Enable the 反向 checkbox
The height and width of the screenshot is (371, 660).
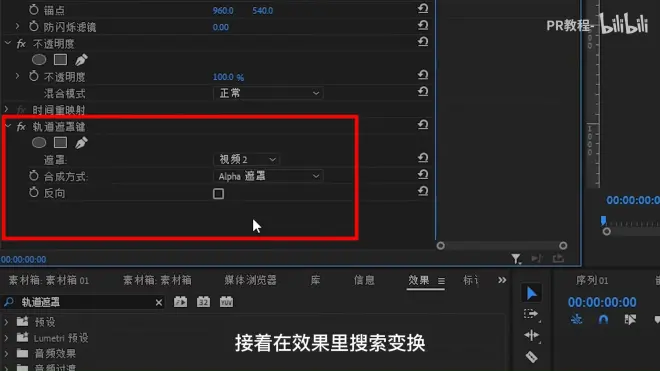tap(218, 194)
